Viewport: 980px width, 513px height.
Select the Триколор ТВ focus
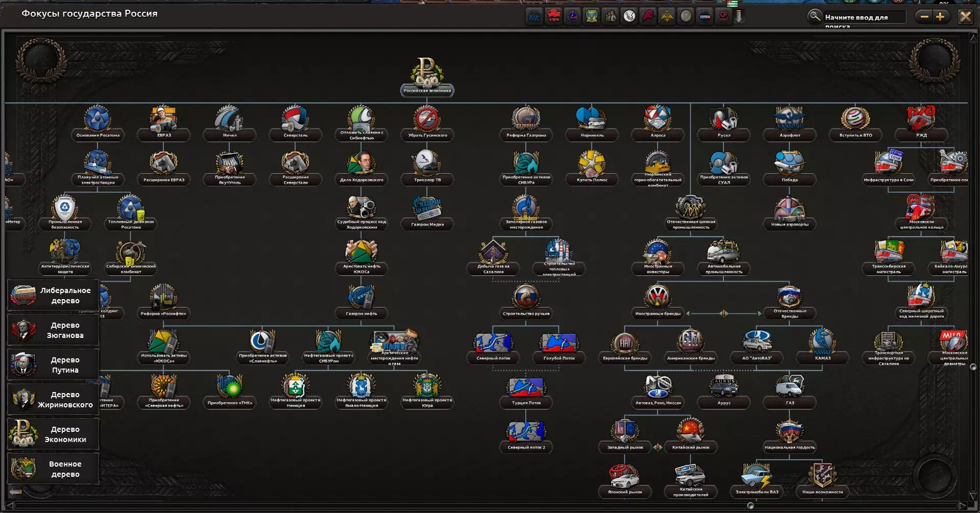coord(427,167)
